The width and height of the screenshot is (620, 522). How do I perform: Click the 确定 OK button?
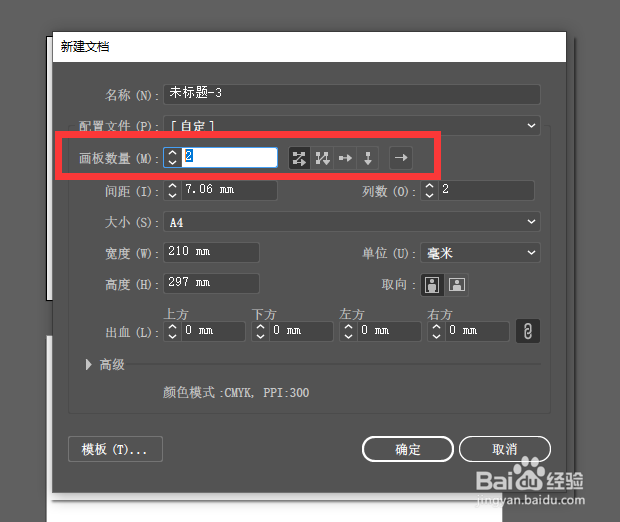[408, 449]
